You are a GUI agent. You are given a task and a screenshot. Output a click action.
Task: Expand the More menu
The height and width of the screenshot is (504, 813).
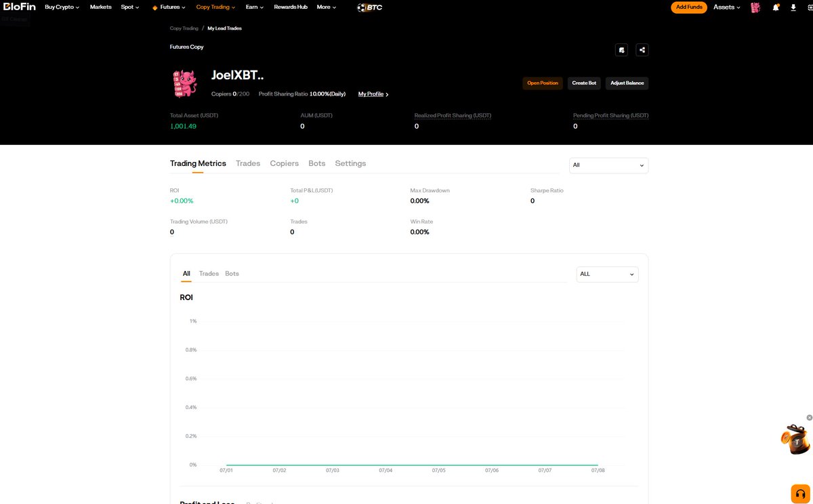tap(327, 7)
